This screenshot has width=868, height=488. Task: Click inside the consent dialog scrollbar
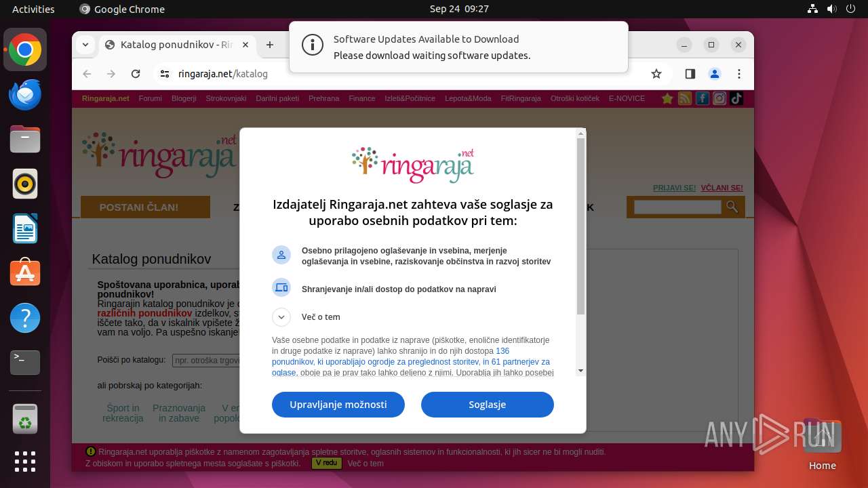pyautogui.click(x=580, y=226)
